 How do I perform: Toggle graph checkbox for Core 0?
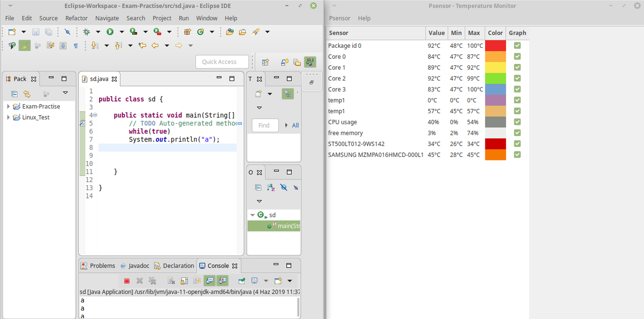click(517, 56)
